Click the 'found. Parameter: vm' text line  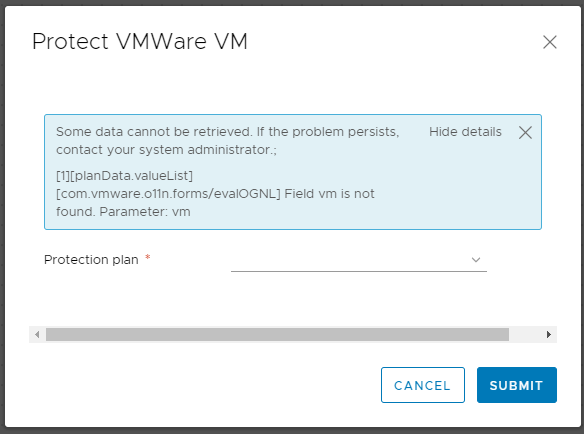tap(123, 212)
